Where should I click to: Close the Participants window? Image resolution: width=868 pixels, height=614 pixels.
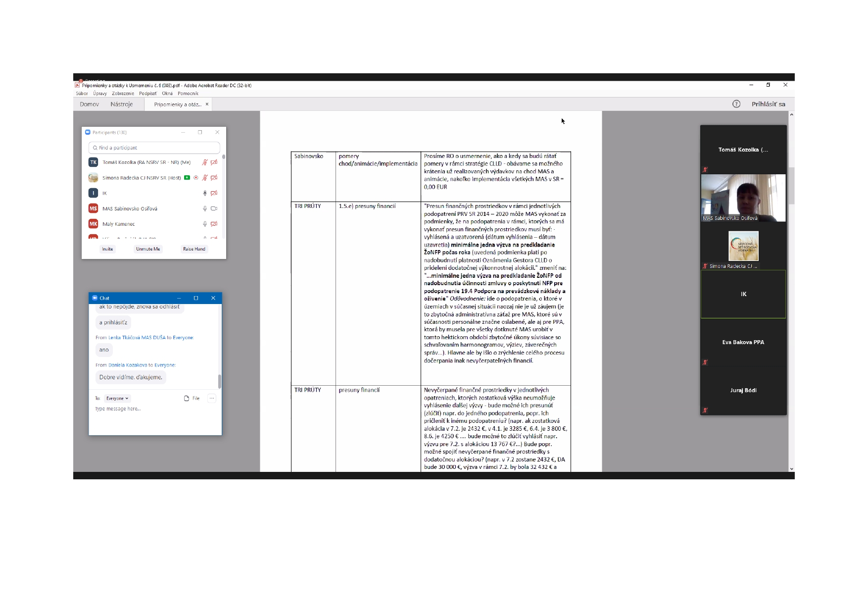tap(217, 132)
